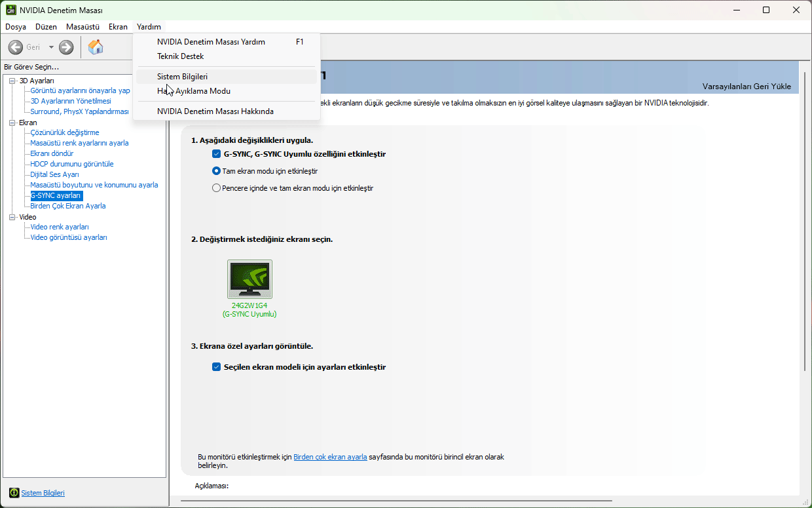Choose Teknik Destek from Yardım menu
Screen dimensions: 812x508
(x=226, y=56)
